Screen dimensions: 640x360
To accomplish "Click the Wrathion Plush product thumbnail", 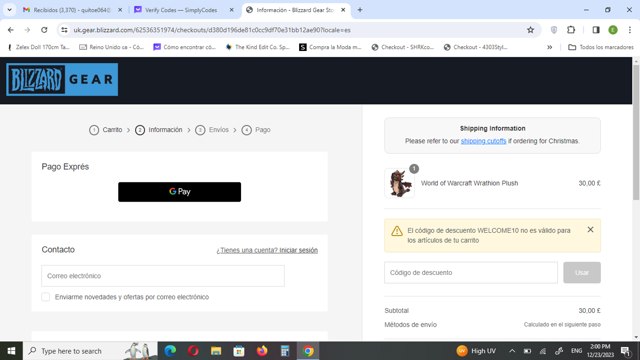I will pyautogui.click(x=399, y=183).
